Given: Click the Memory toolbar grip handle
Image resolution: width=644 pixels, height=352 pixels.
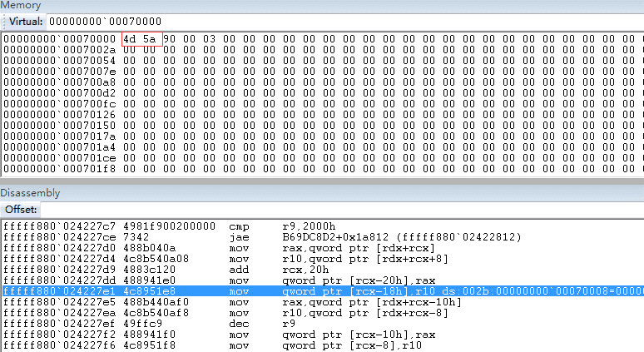Looking at the screenshot, I should tap(3, 22).
